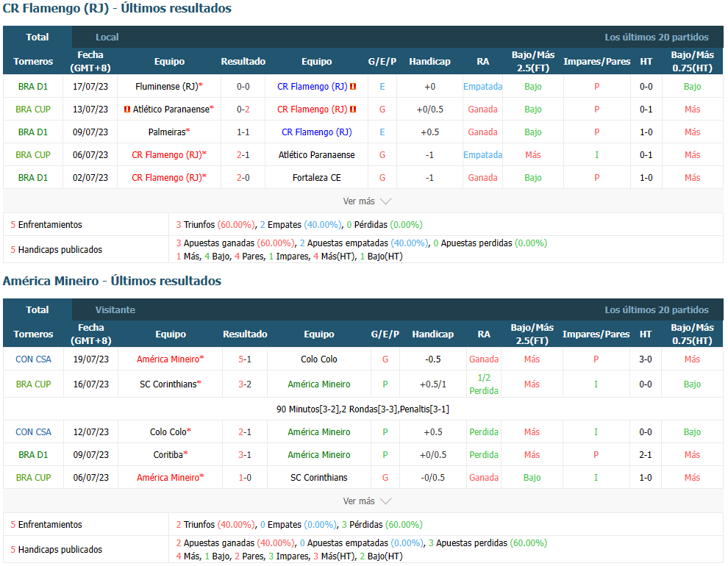The height and width of the screenshot is (566, 728).
Task: Click the '90 Minutos[3-2],2 Rondas[3-3],Penaltis[3-1]' note
Action: coord(363,409)
